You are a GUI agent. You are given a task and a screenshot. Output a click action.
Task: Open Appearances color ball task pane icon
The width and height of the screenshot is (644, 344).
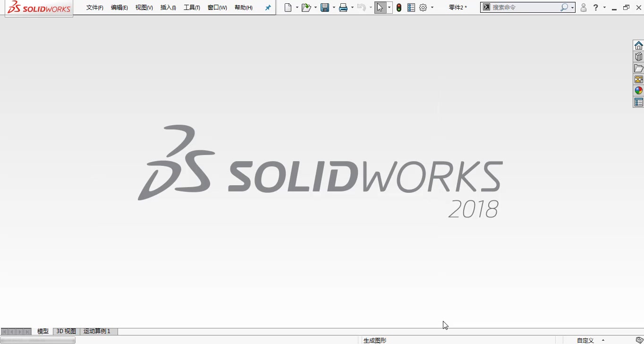[x=638, y=91]
